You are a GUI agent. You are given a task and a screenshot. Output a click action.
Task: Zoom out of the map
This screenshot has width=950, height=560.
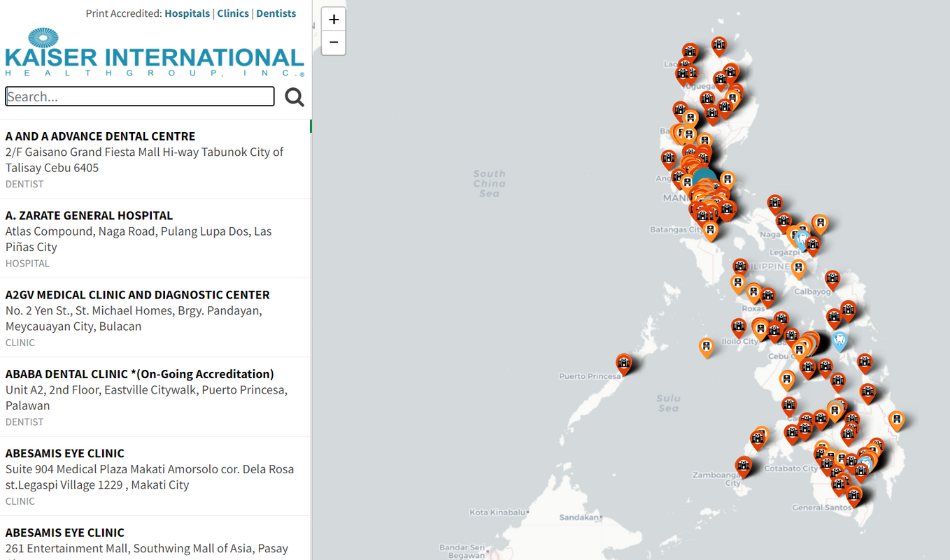334,43
